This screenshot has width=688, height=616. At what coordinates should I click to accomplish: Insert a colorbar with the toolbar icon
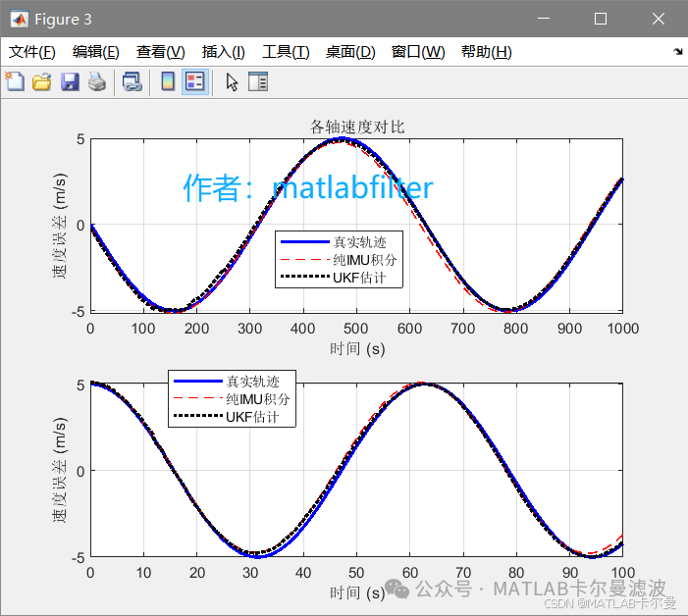pos(168,82)
